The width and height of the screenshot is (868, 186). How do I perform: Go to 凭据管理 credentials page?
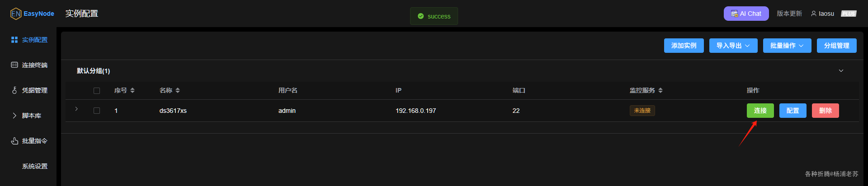coord(29,90)
